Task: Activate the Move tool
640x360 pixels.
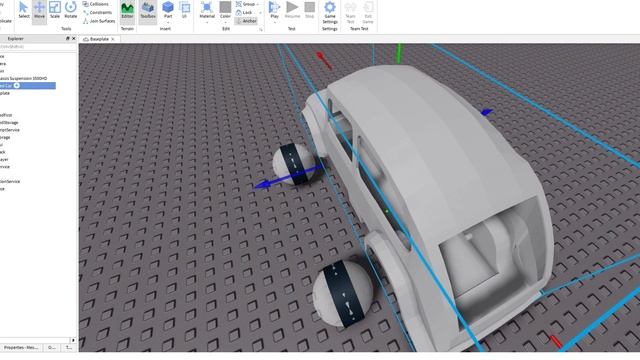Action: click(x=39, y=11)
